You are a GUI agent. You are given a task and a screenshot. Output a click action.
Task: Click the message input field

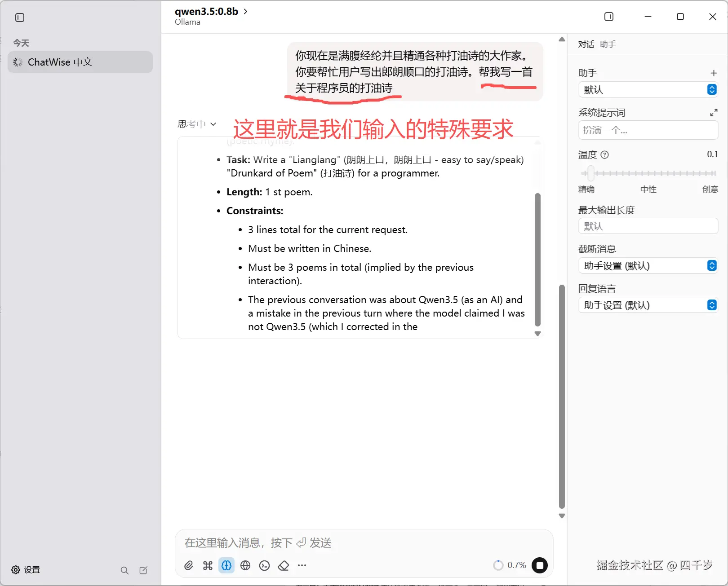(364, 543)
